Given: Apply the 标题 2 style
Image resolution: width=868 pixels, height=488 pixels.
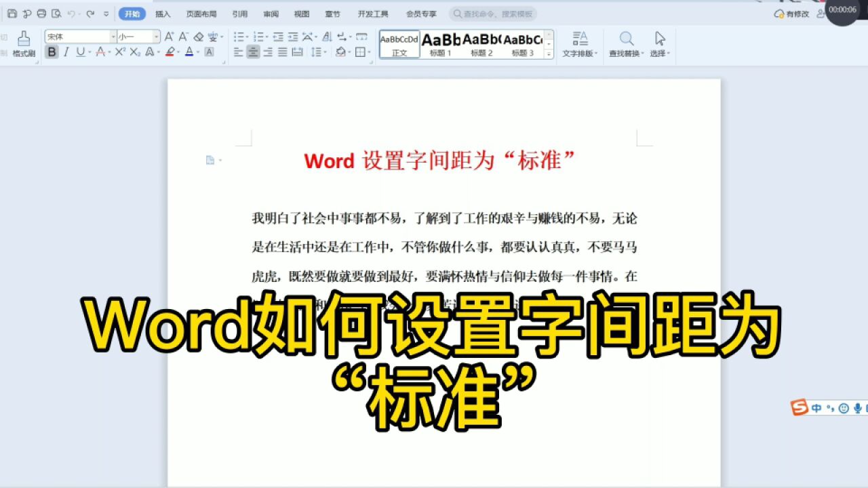Looking at the screenshot, I should click(481, 44).
